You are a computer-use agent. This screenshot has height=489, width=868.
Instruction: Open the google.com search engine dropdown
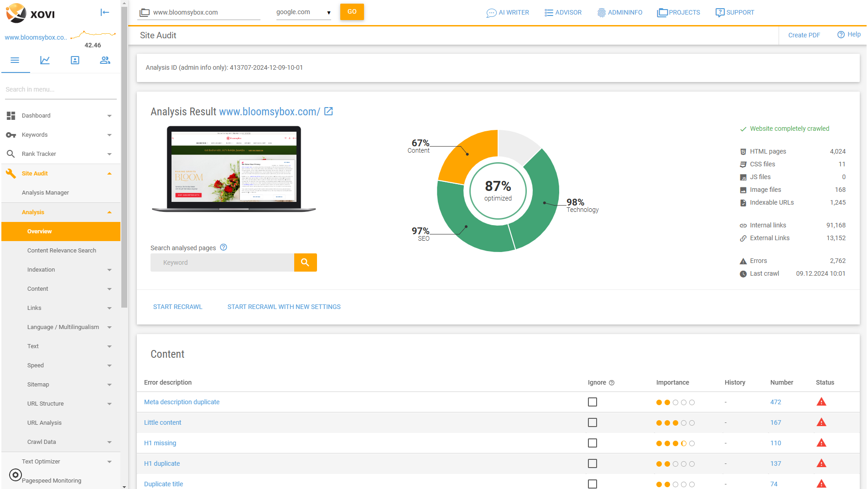[303, 12]
